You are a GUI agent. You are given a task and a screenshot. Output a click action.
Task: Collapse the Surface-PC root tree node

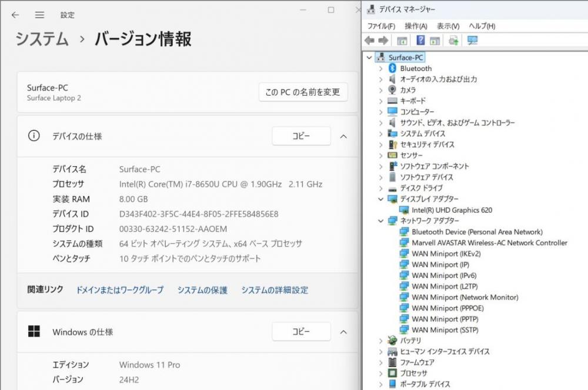pyautogui.click(x=369, y=58)
